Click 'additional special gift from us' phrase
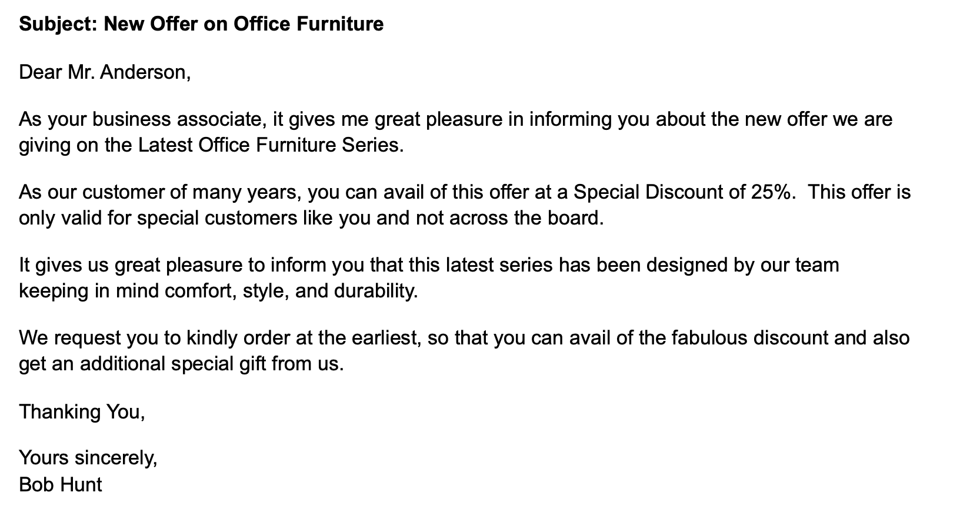 click(211, 363)
